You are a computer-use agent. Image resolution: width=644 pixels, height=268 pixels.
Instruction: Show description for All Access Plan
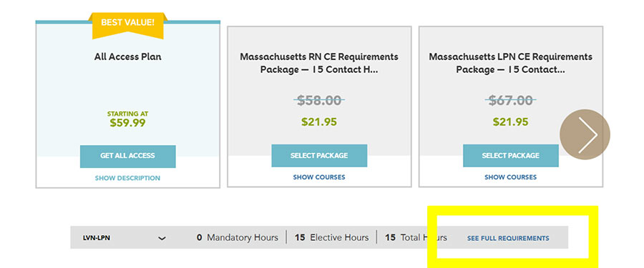pyautogui.click(x=128, y=178)
